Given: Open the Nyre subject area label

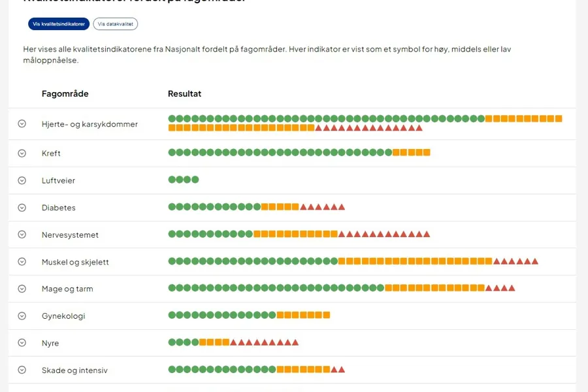Looking at the screenshot, I should click(x=50, y=343).
